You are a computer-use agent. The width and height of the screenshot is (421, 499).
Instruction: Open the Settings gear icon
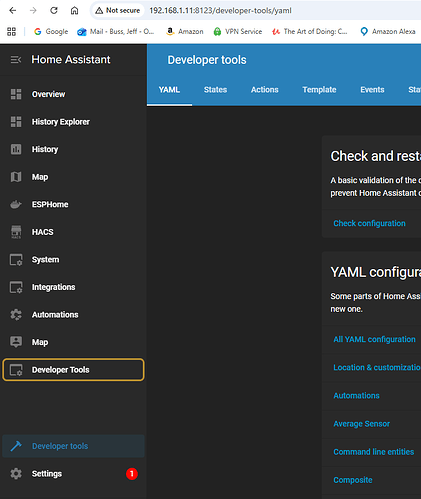point(16,474)
